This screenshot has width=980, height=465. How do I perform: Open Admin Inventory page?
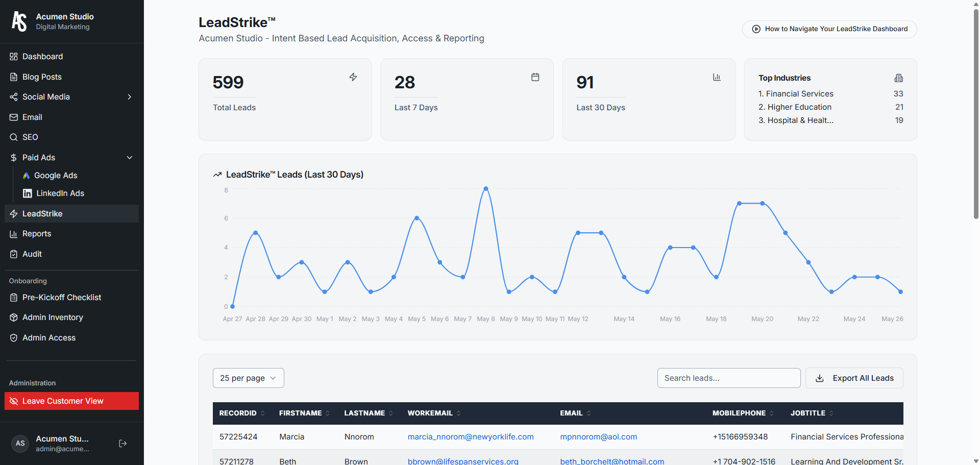(x=71, y=317)
